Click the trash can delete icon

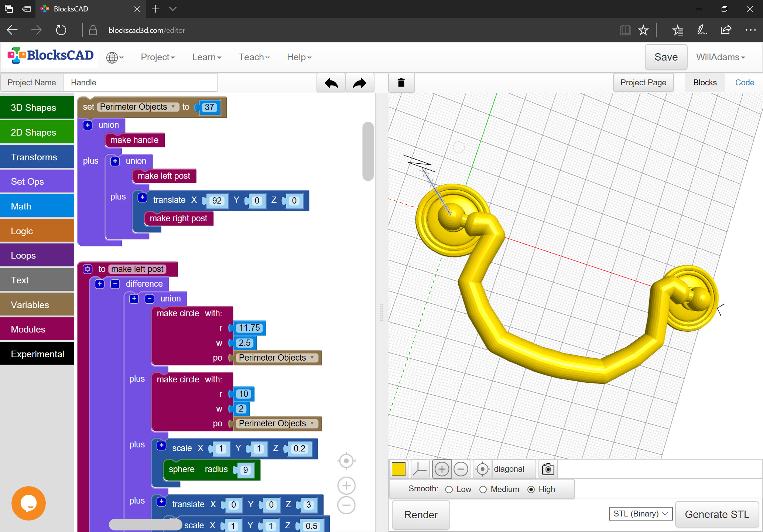pyautogui.click(x=401, y=83)
